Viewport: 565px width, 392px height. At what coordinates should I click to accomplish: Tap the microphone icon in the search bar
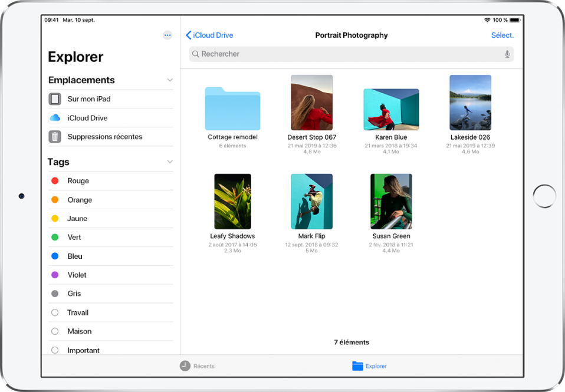pyautogui.click(x=507, y=54)
